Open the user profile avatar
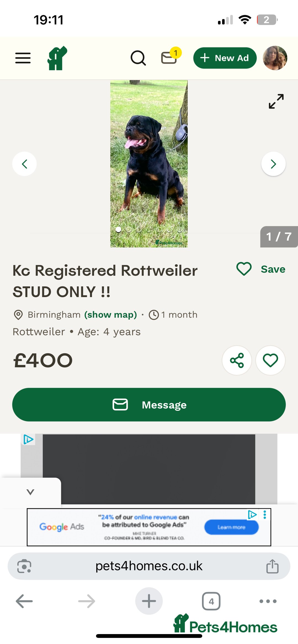The width and height of the screenshot is (298, 644). click(x=275, y=58)
